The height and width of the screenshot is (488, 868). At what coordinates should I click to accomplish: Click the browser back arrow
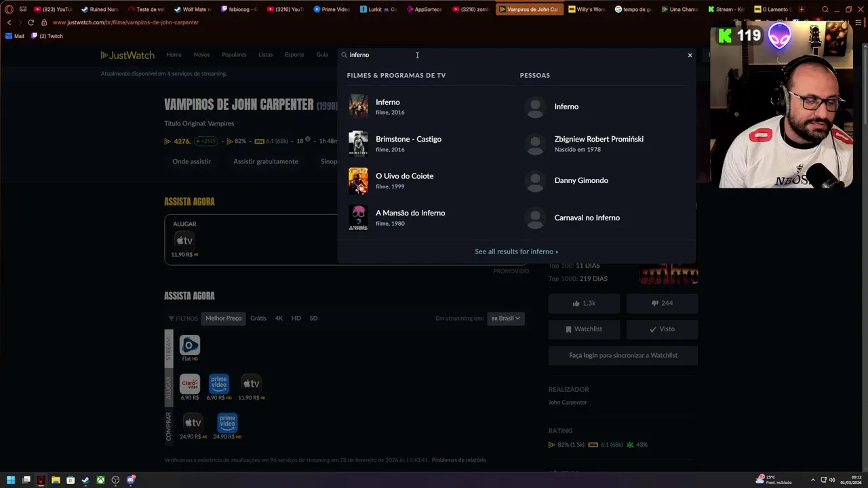click(x=9, y=22)
